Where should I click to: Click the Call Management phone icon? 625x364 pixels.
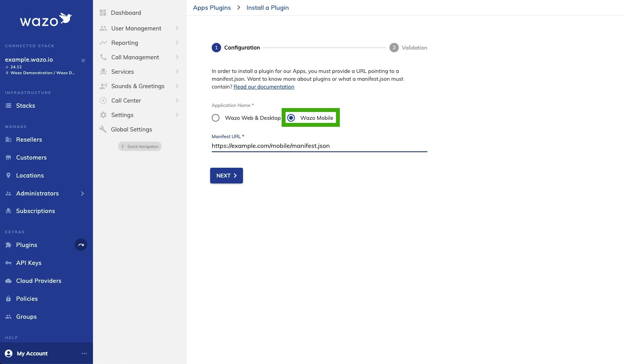click(x=103, y=57)
